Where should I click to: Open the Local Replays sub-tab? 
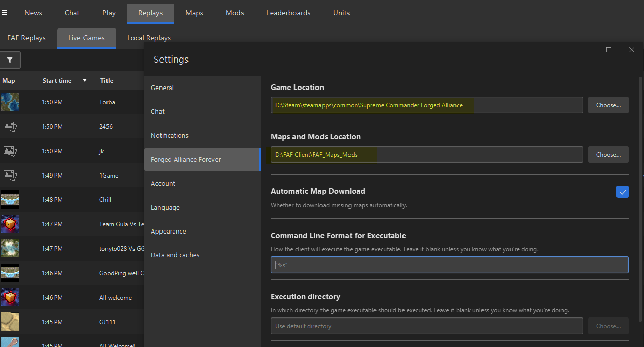point(149,38)
